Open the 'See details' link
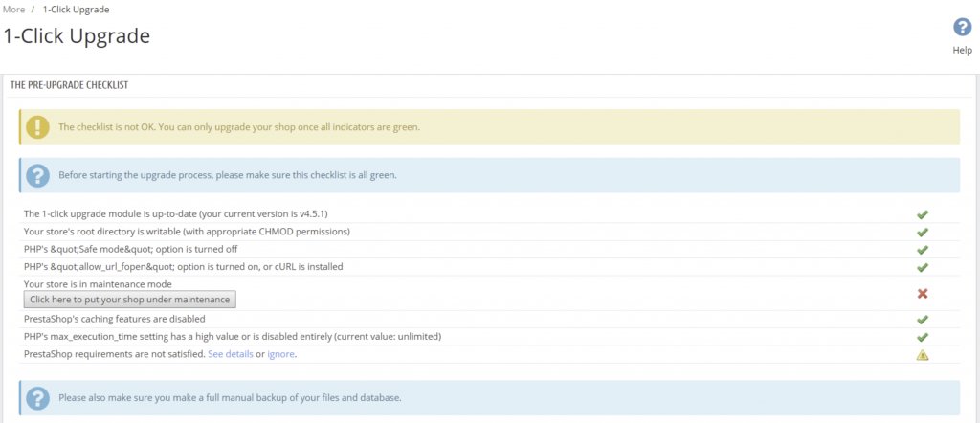Screen dimensions: 980x423 pyautogui.click(x=231, y=354)
